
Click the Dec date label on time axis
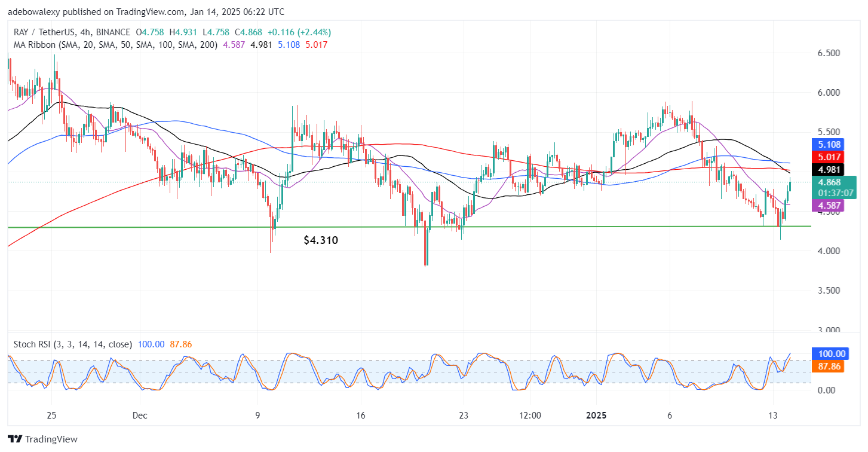(140, 415)
